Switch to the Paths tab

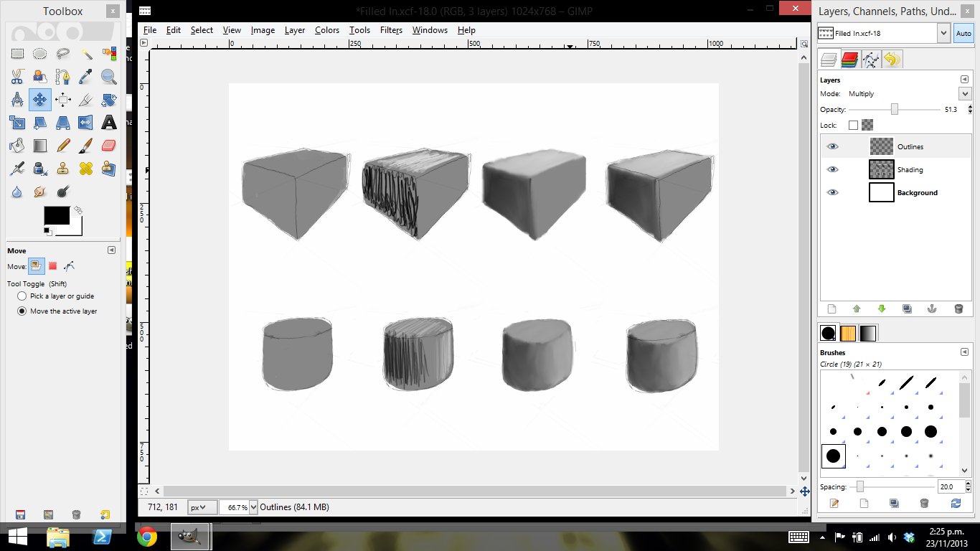point(871,60)
